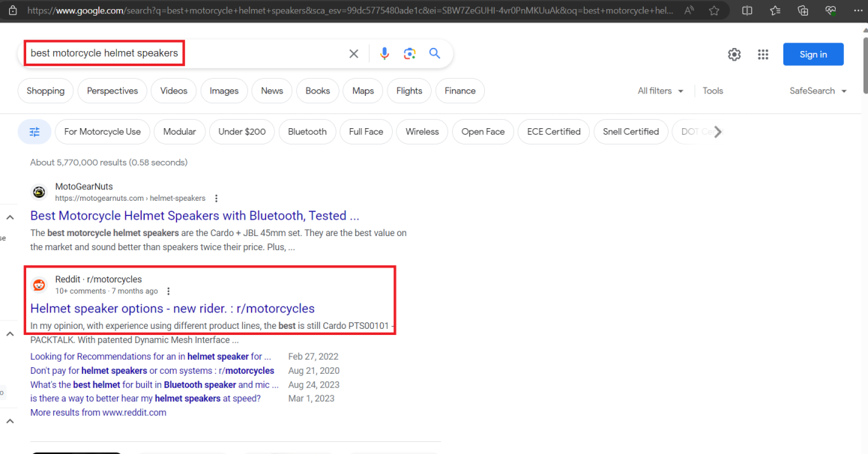Start voice search with microphone icon

pos(385,54)
